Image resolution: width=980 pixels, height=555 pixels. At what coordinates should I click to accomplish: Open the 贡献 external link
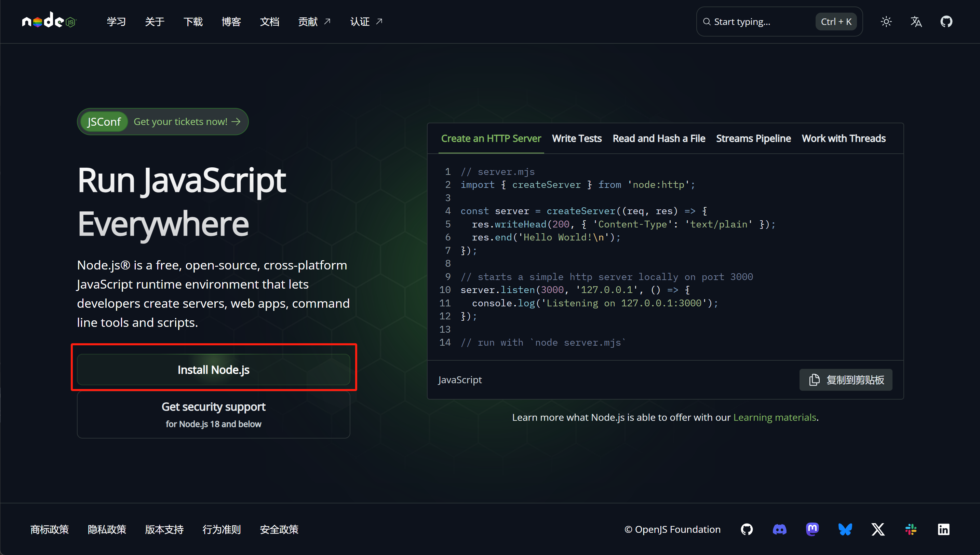(x=314, y=22)
